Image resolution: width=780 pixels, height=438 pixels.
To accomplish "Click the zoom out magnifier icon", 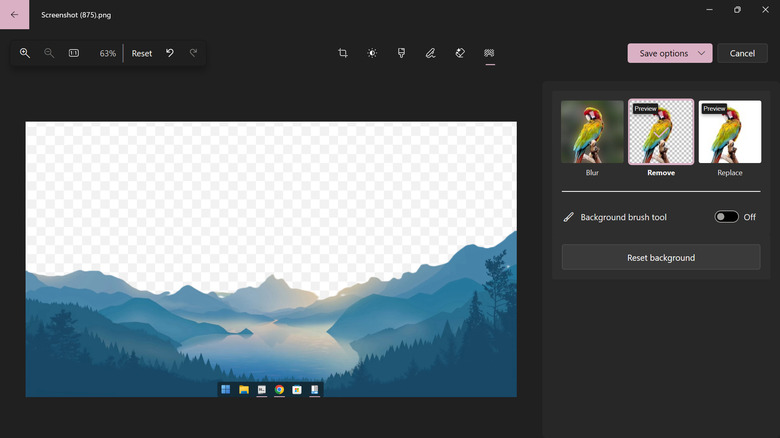I will click(x=49, y=53).
